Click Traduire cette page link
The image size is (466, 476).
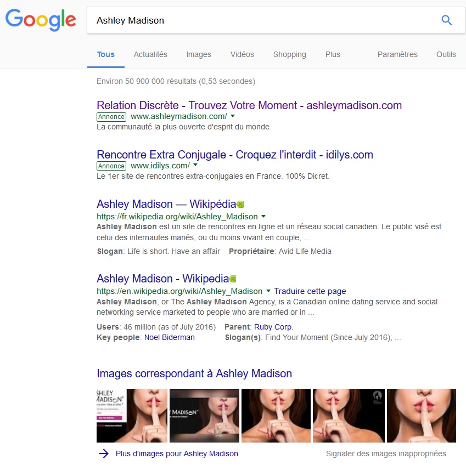click(x=310, y=291)
